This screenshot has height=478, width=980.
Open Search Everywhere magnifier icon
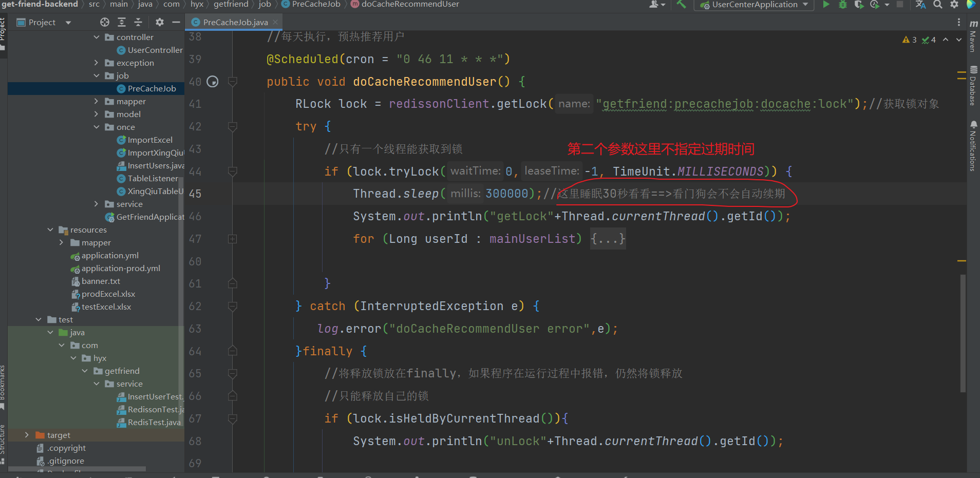937,5
